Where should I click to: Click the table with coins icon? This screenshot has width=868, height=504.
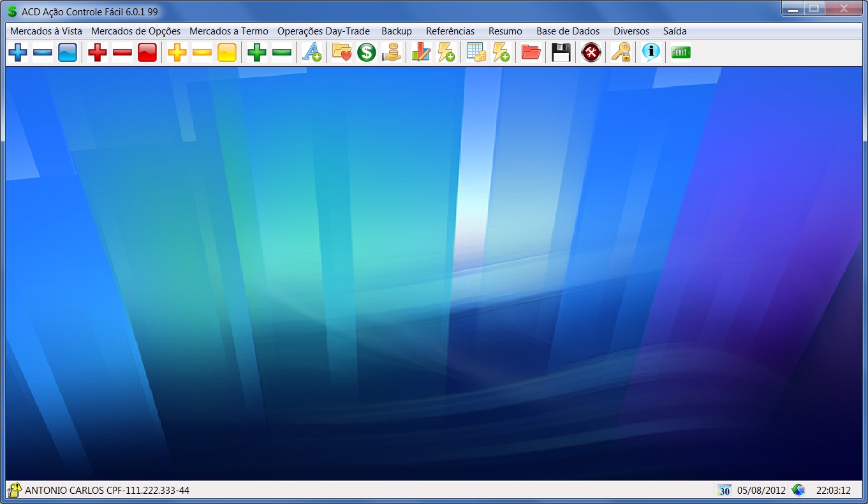(476, 52)
